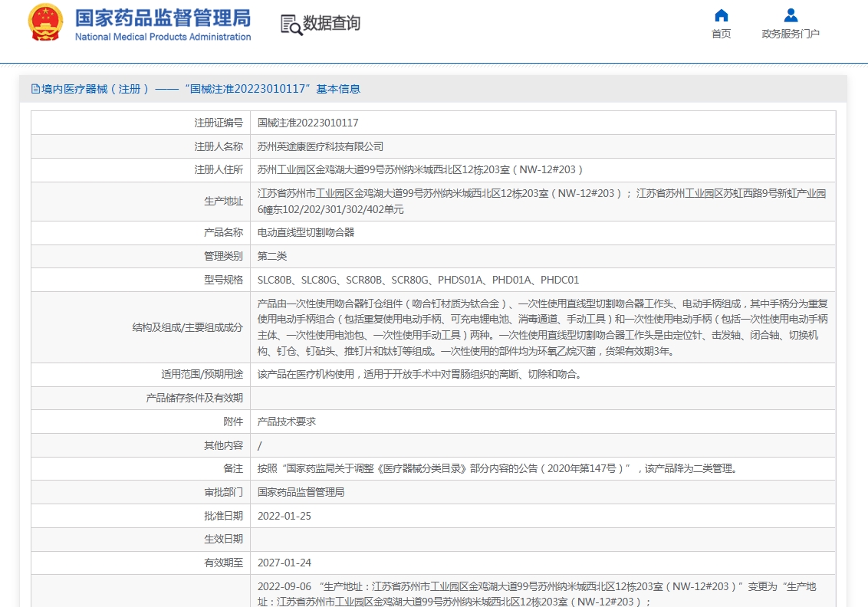The image size is (868, 607).
Task: Click the person icon for service portal
Action: coord(791,15)
